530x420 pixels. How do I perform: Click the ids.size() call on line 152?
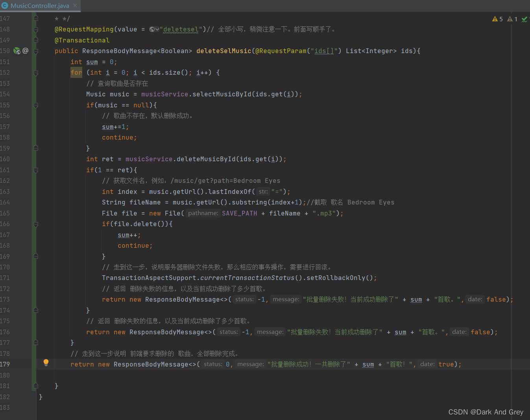171,72
